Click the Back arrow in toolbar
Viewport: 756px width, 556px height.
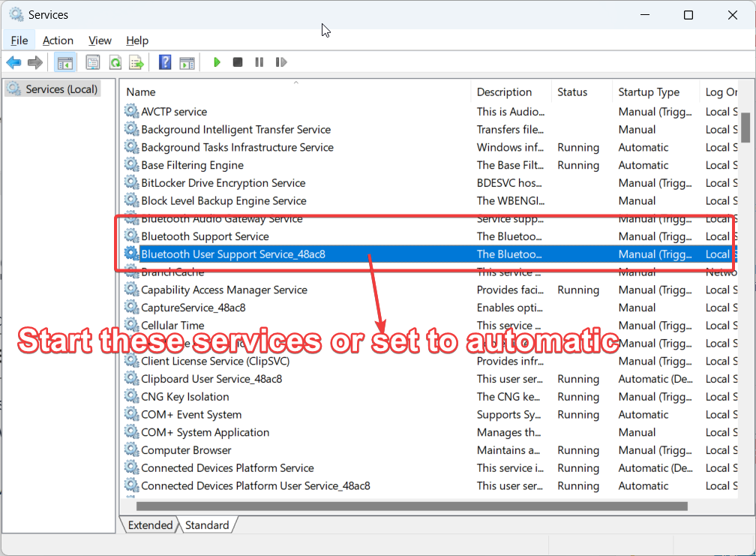(13, 62)
